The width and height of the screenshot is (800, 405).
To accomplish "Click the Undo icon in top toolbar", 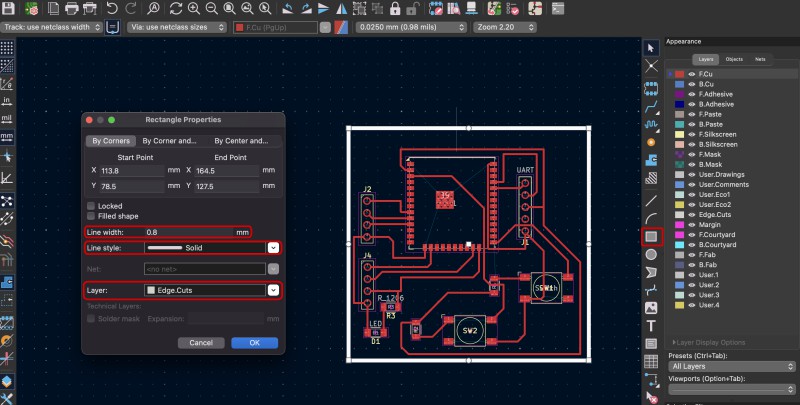I will click(x=112, y=8).
